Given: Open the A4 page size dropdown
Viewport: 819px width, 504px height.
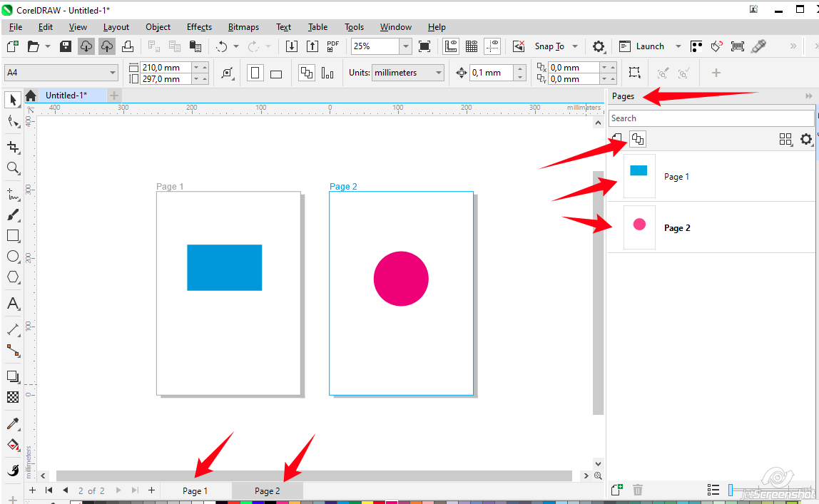Looking at the screenshot, I should pos(113,73).
